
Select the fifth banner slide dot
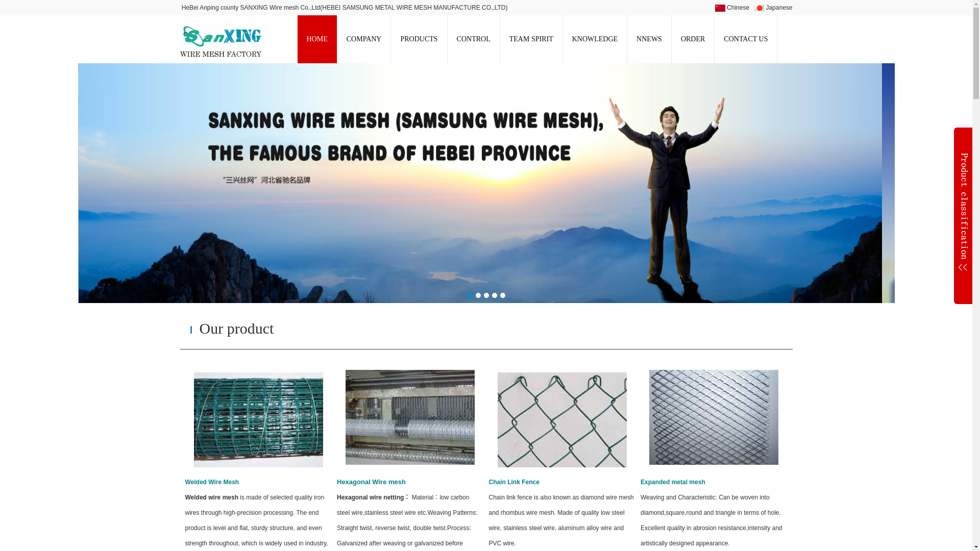503,295
